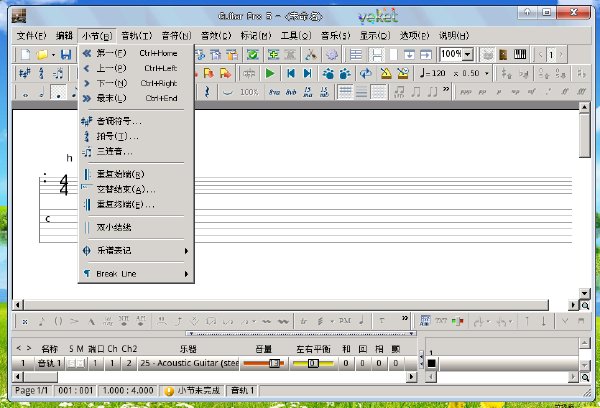Select the half note duration
Screen dimensions: 600x408
pyautogui.click(x=42, y=92)
